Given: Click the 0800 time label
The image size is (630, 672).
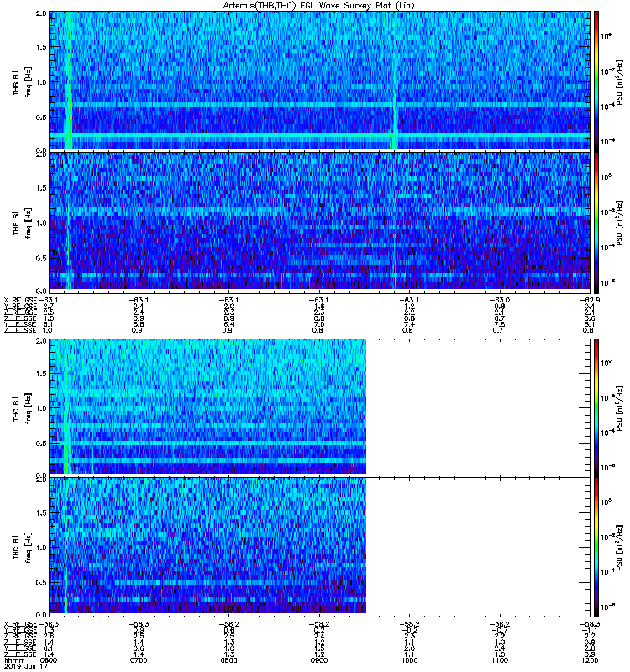Looking at the screenshot, I should (x=228, y=660).
